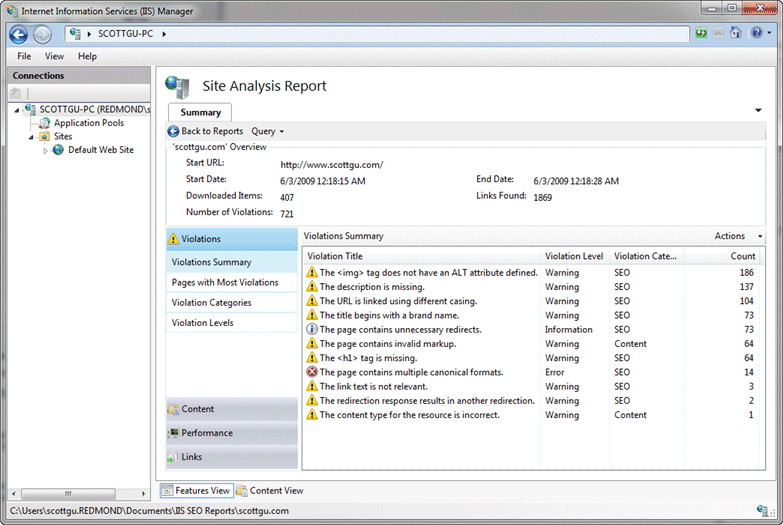The width and height of the screenshot is (783, 525).
Task: Select 'The title begins with a brand name.' row
Action: (x=531, y=315)
